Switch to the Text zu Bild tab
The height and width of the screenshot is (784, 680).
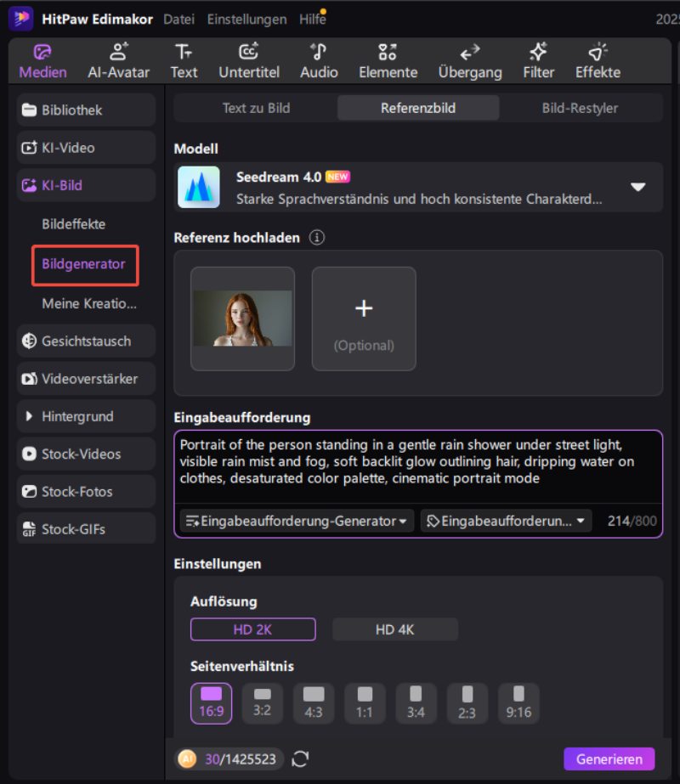[255, 108]
